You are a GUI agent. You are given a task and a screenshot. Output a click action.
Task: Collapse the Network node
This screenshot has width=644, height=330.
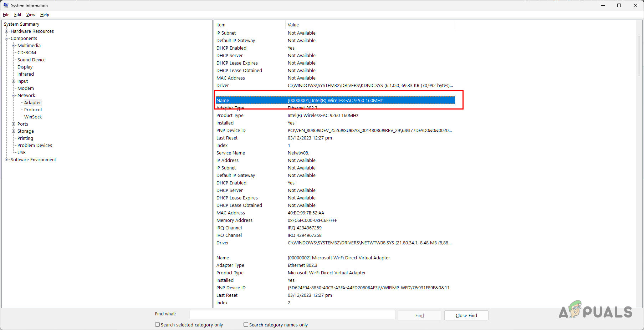point(13,95)
